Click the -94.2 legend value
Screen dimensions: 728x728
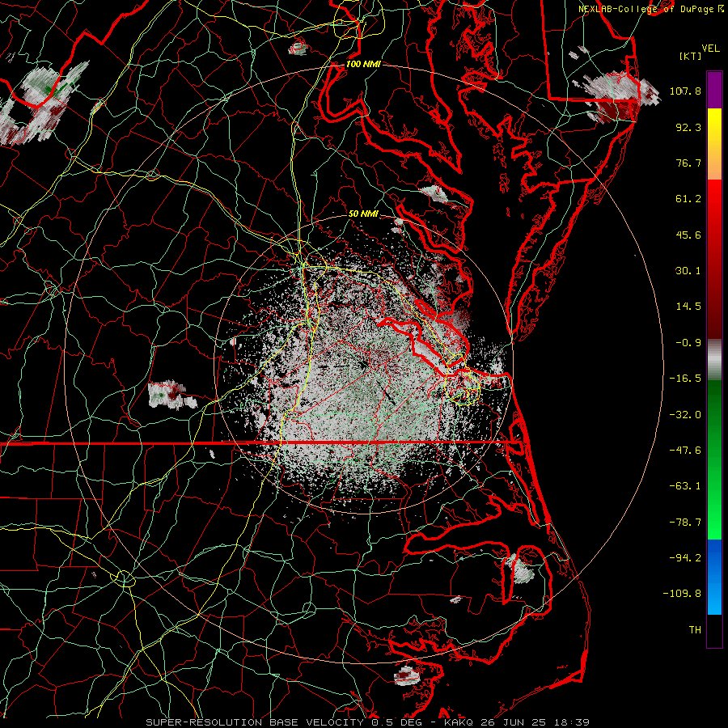pos(685,558)
